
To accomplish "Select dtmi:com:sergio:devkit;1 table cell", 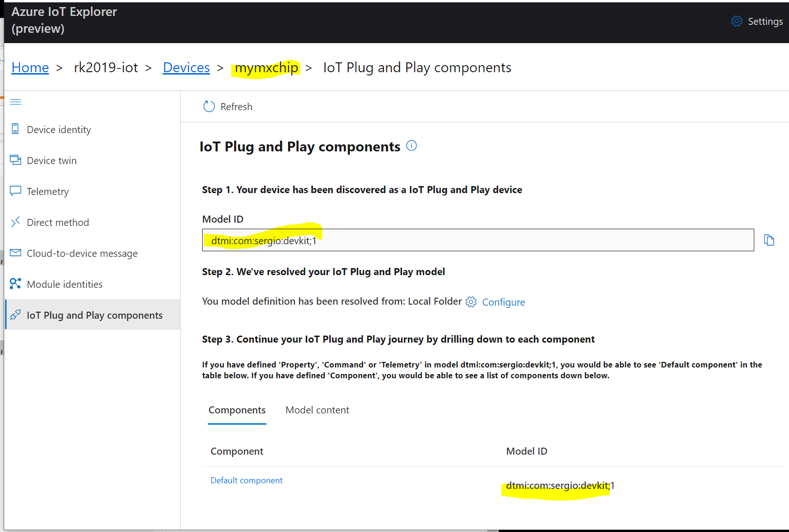I will [x=560, y=486].
